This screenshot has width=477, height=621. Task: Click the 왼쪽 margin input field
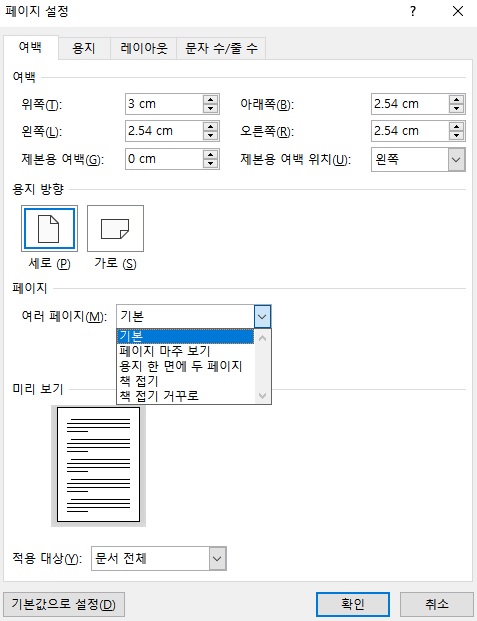pos(164,131)
